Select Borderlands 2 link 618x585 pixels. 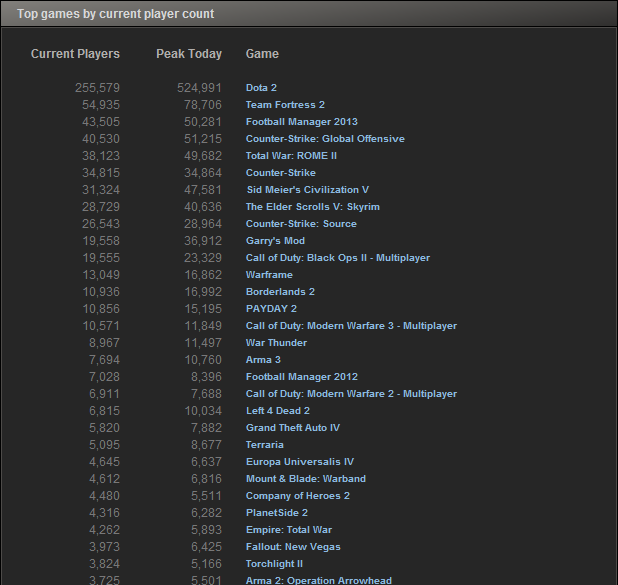click(x=280, y=292)
